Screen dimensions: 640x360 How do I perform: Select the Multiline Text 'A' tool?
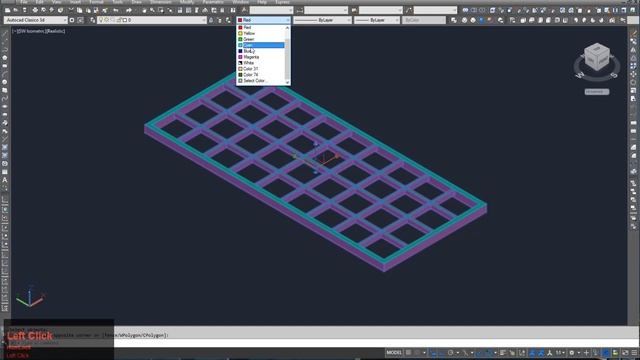[5, 180]
